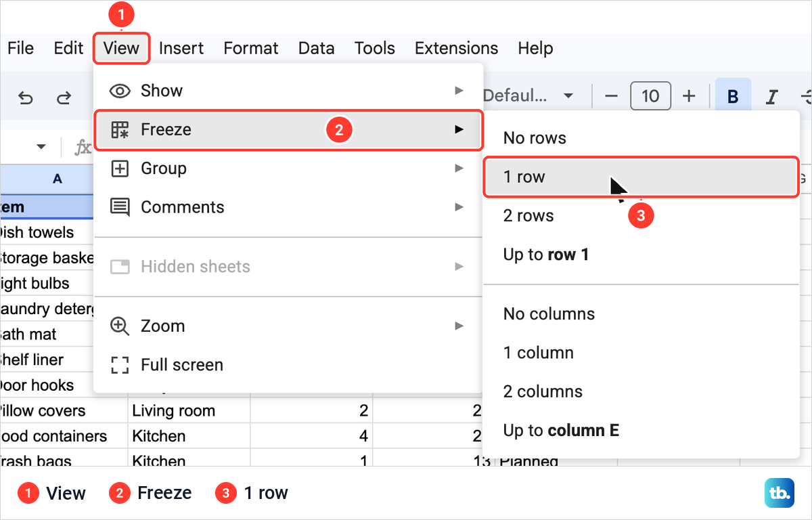Toggle bold formatting button
The width and height of the screenshot is (812, 520).
point(733,97)
